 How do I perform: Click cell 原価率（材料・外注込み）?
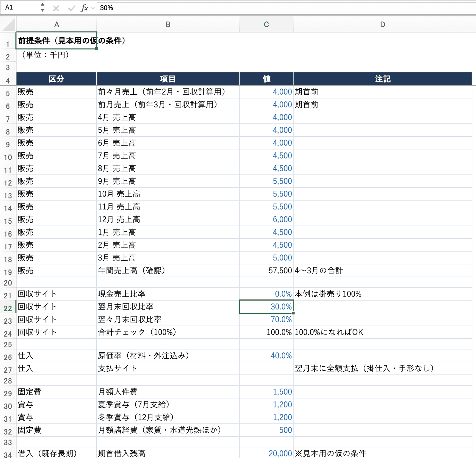(x=168, y=356)
